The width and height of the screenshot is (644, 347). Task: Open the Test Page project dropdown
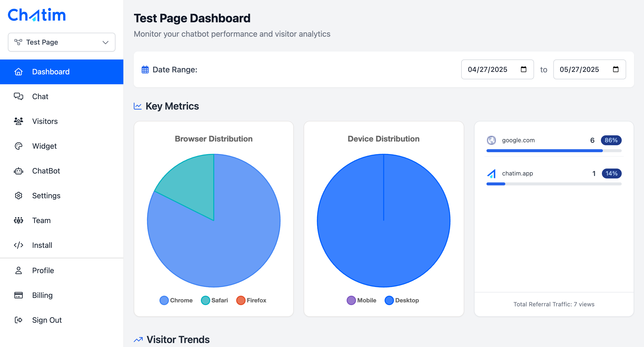click(61, 42)
